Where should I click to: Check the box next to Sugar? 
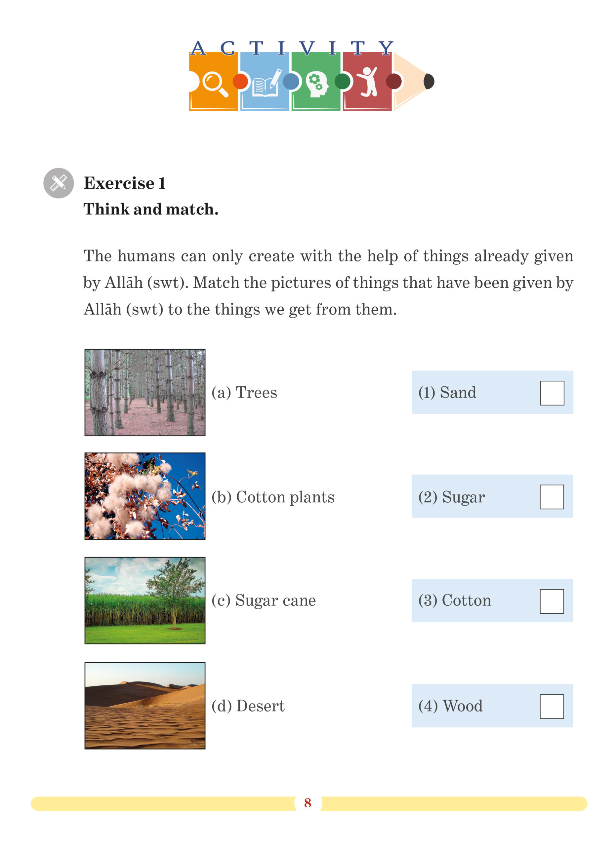click(552, 497)
